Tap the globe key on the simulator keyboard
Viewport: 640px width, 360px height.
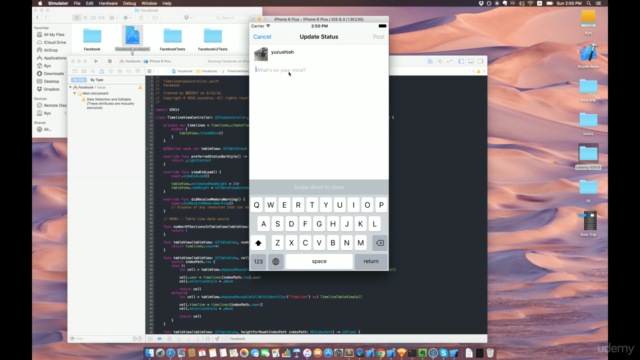[276, 262]
